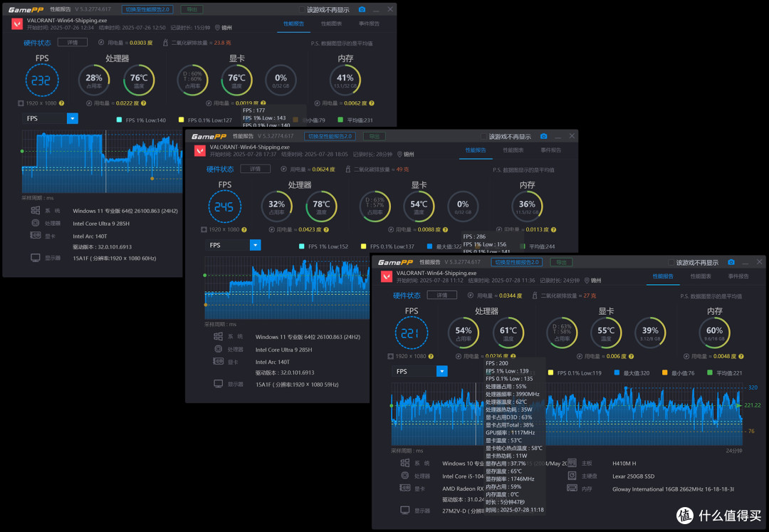Switch to 性能图表 tab in the FPS 232 window
The height and width of the screenshot is (532, 769).
pos(332,24)
